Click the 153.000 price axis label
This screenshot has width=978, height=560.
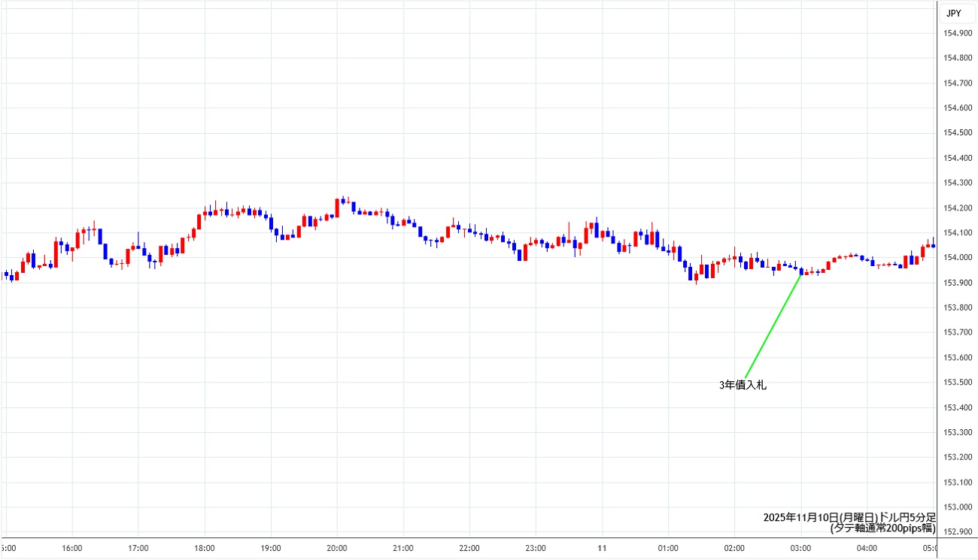(x=955, y=507)
